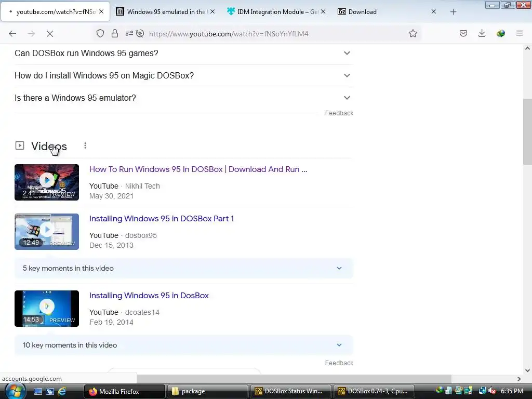
Task: Stop loading the page
Action: [50, 34]
